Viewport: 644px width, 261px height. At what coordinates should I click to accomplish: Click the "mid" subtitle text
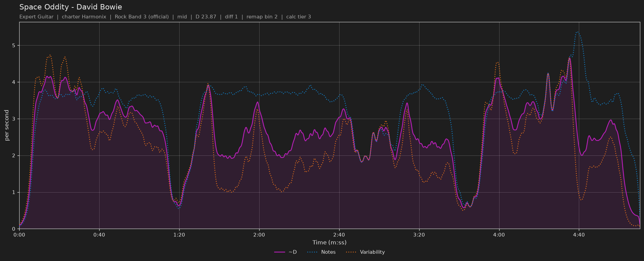pos(182,17)
